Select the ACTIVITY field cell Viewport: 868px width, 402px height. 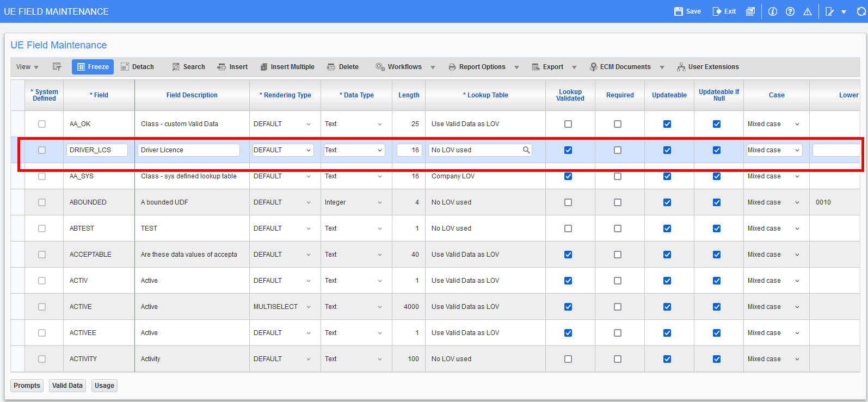(x=99, y=359)
